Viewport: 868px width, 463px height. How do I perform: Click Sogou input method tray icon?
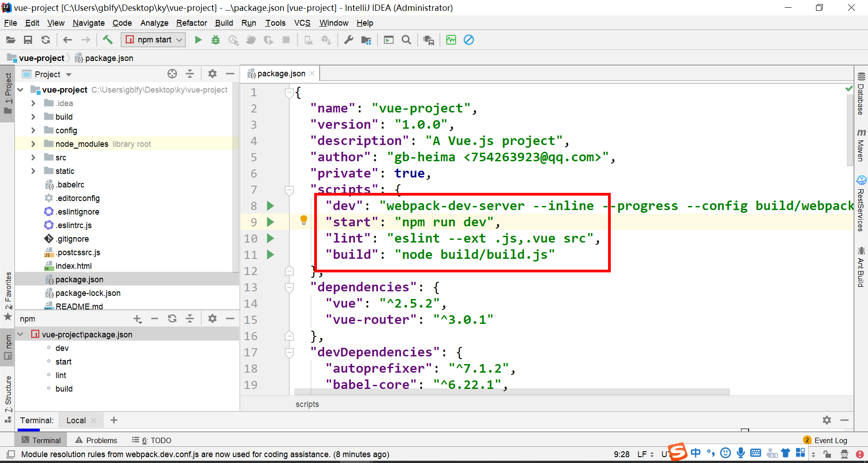[x=678, y=452]
